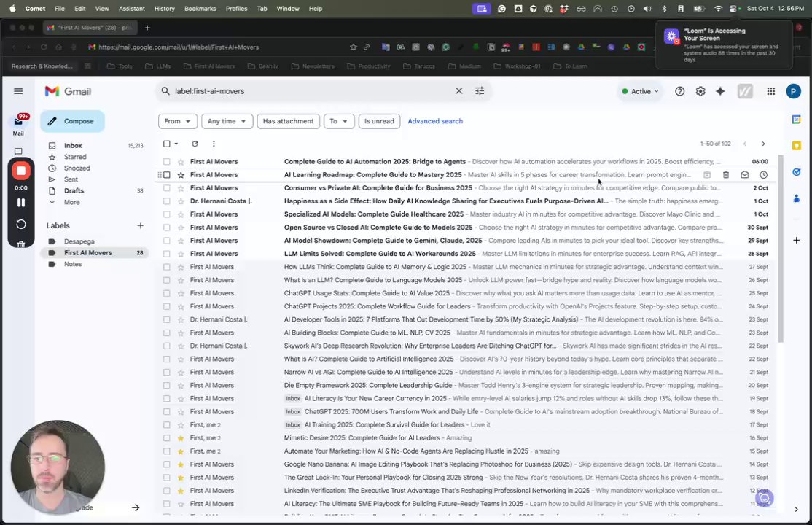Open the To filter dropdown
The width and height of the screenshot is (812, 525).
(339, 121)
